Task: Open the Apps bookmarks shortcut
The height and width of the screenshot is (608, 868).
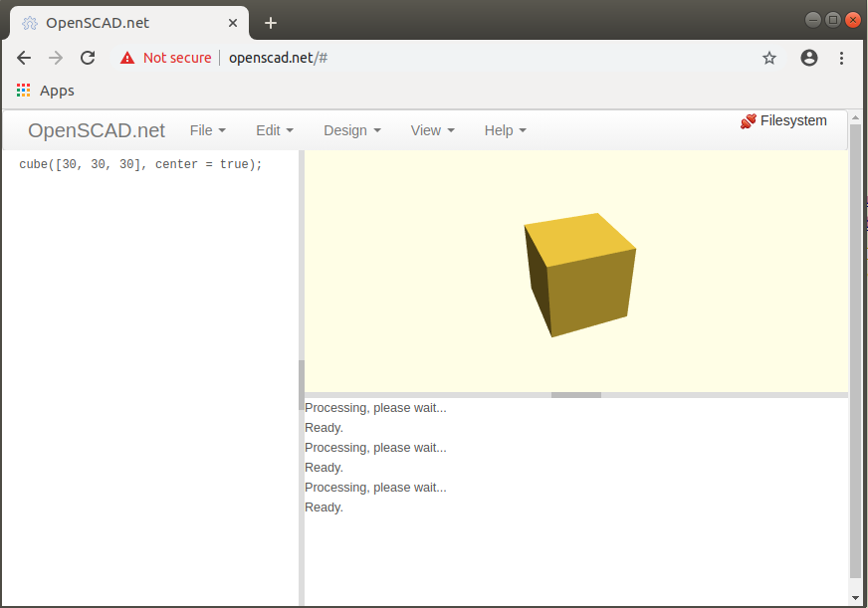Action: [x=46, y=91]
